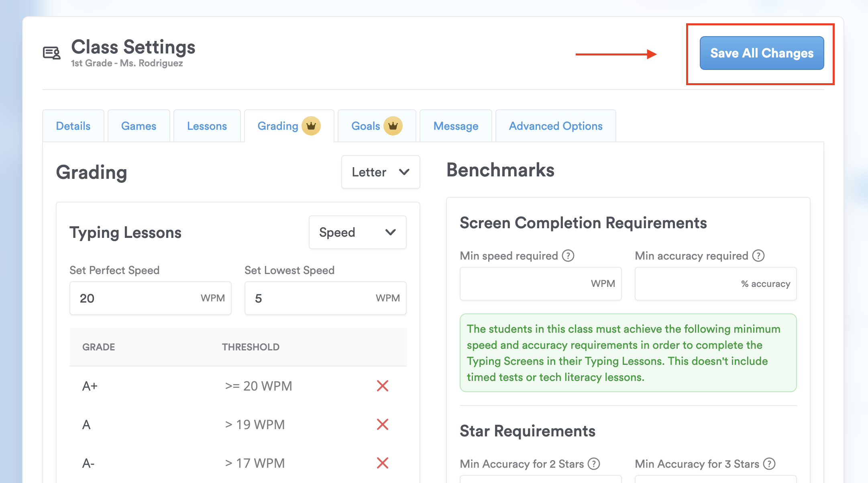Open the Letter grading type dropdown
The height and width of the screenshot is (483, 868).
point(380,172)
